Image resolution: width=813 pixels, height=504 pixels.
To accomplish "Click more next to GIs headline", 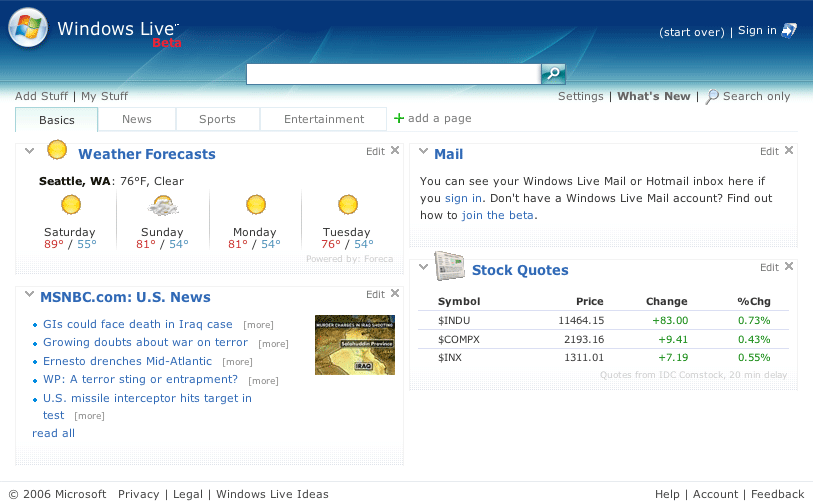I will [258, 325].
